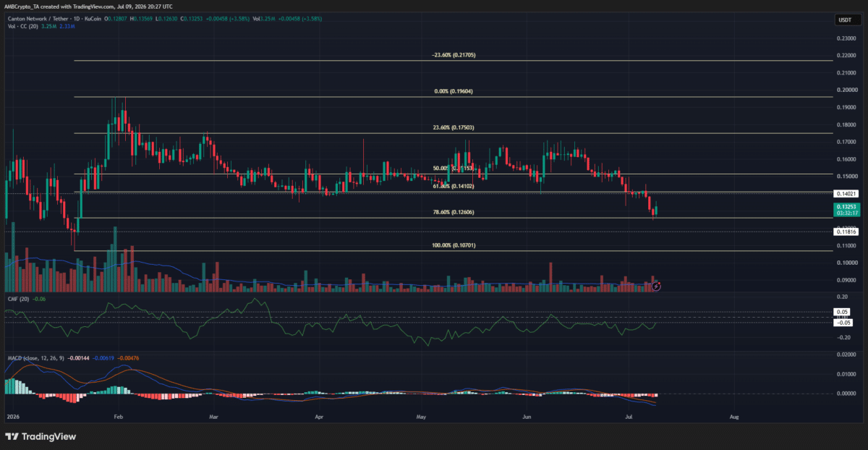Screen dimensions: 868x450
Task: Click the 0.09000 price axis label
Action: pyautogui.click(x=847, y=280)
